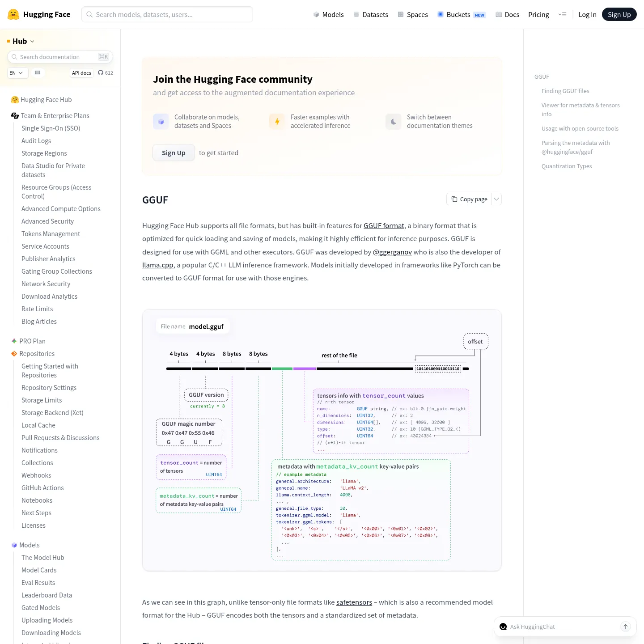644x644 pixels.
Task: Click the cube icon beside Collaborate on models
Action: pyautogui.click(x=161, y=122)
